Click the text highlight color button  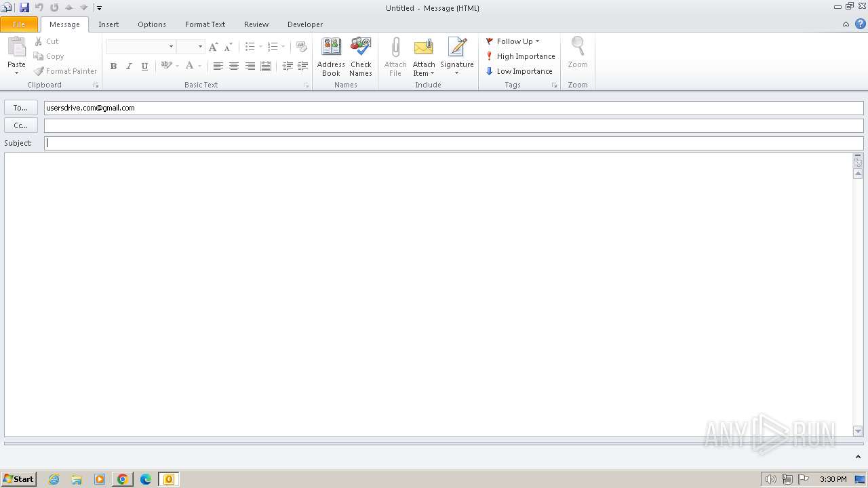pyautogui.click(x=166, y=66)
